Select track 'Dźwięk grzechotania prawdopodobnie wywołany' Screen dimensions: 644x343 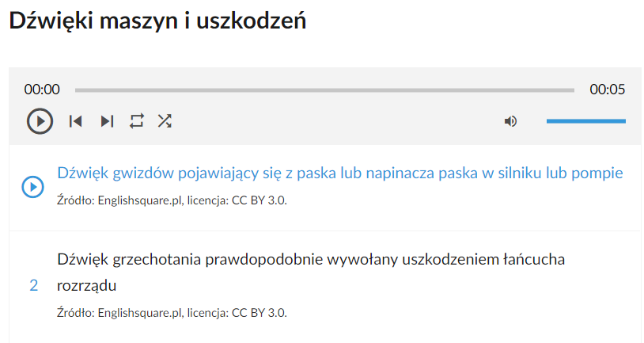(x=311, y=272)
